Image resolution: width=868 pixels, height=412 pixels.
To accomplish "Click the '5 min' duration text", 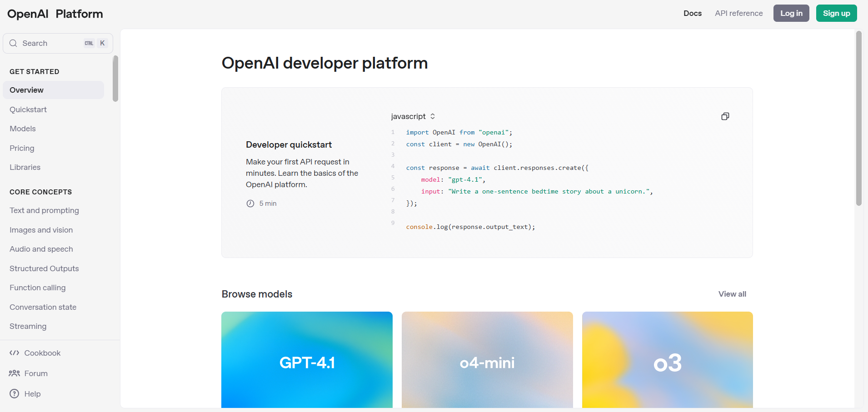I will [x=268, y=204].
